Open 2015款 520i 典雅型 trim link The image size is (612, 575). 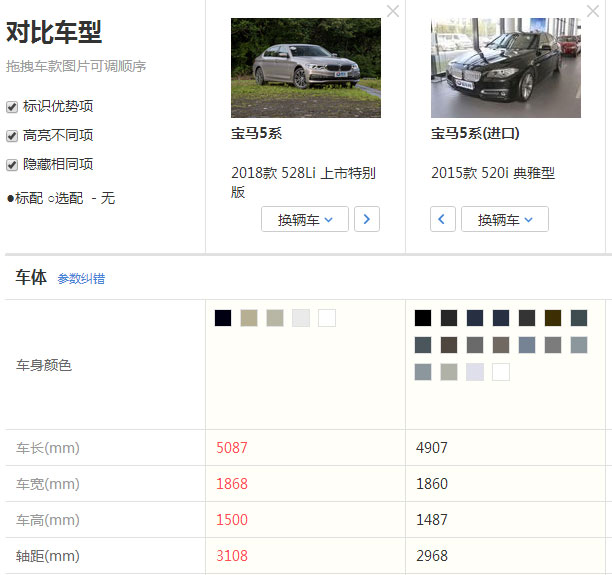493,173
